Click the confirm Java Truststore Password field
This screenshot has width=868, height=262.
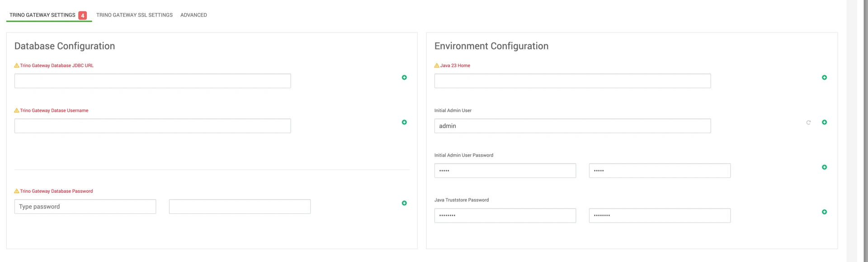point(660,215)
